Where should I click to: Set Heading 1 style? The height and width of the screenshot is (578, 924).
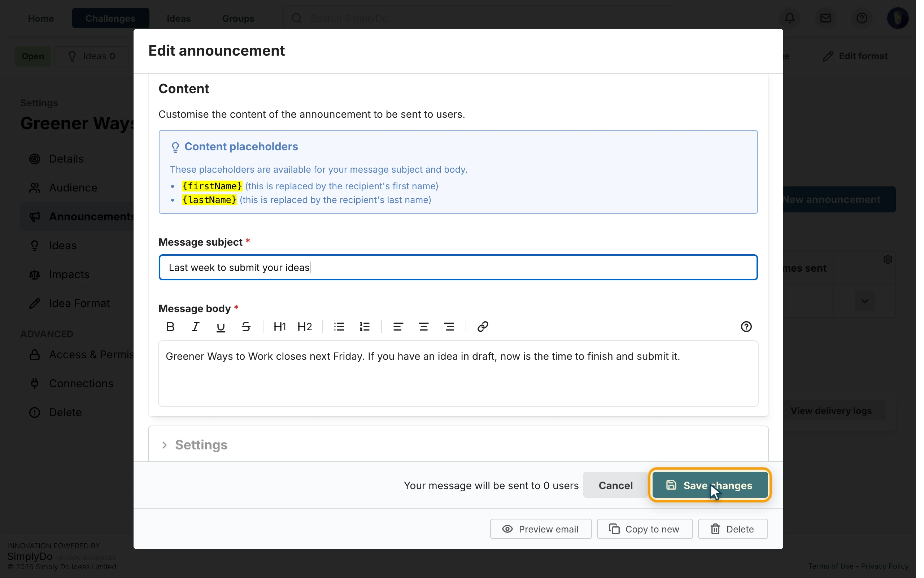point(279,327)
